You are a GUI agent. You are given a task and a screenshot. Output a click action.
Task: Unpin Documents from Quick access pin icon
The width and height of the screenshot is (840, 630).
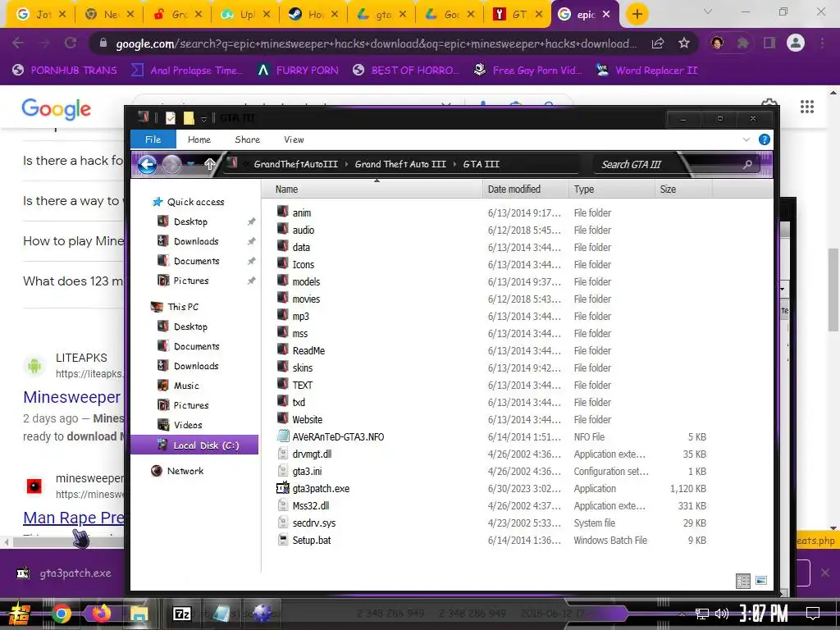pyautogui.click(x=251, y=261)
